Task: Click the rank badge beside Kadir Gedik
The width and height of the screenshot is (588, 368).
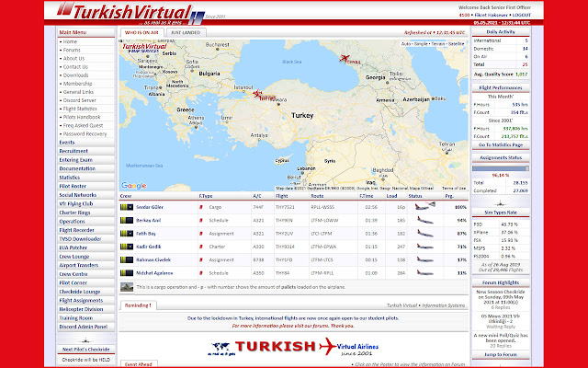Action: tap(127, 247)
